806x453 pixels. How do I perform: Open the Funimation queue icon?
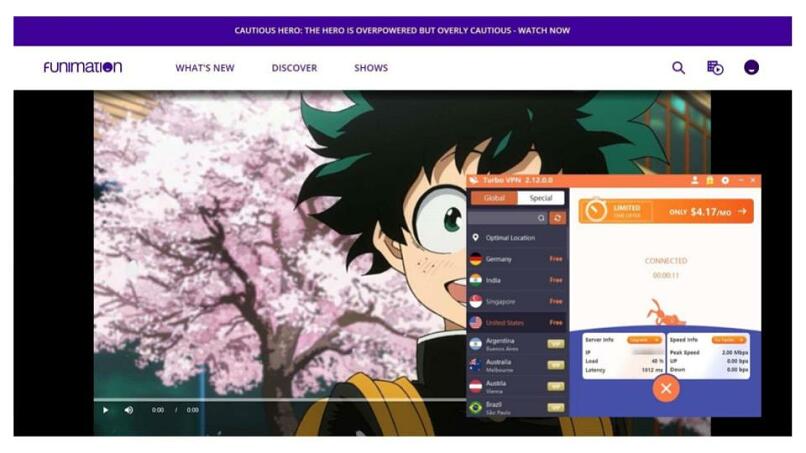click(x=715, y=67)
